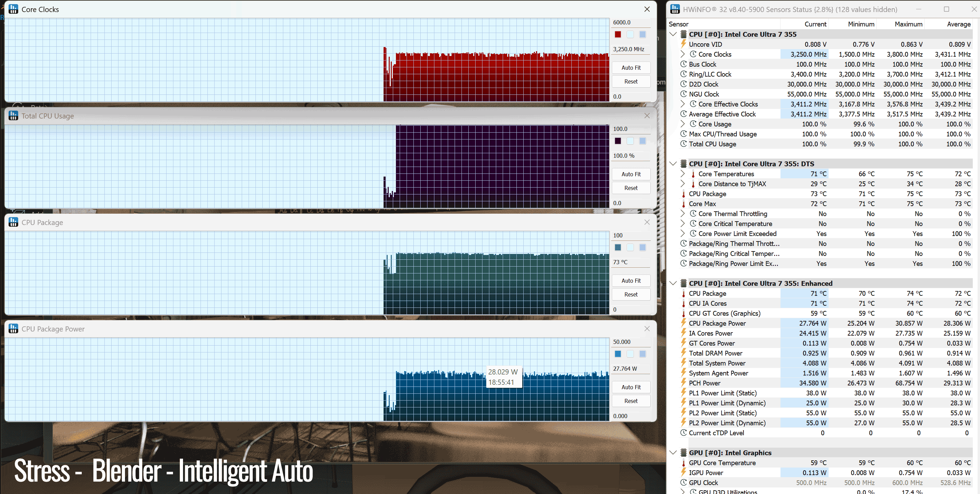
Task: Expand the Core Temperatures row
Action: tap(683, 174)
